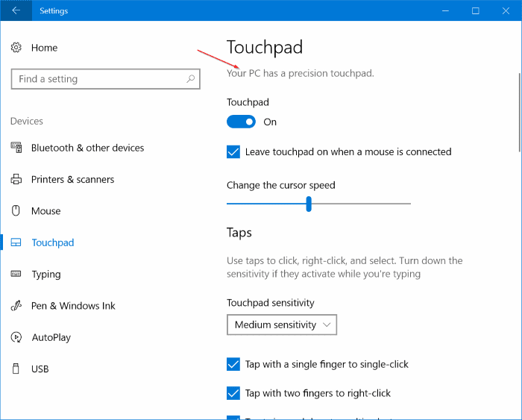Click the 'Touchpad sensitivity' label
This screenshot has width=522, height=420.
(x=270, y=303)
